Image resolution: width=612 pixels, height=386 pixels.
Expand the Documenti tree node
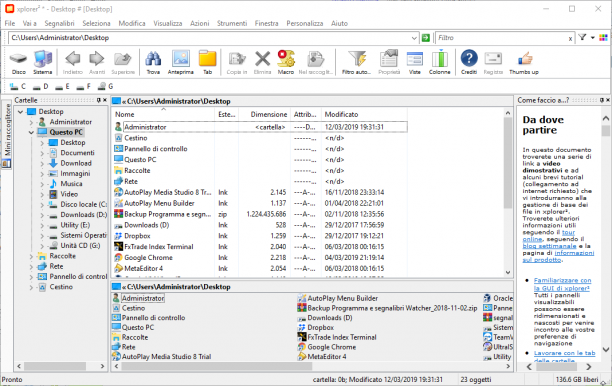tap(42, 153)
